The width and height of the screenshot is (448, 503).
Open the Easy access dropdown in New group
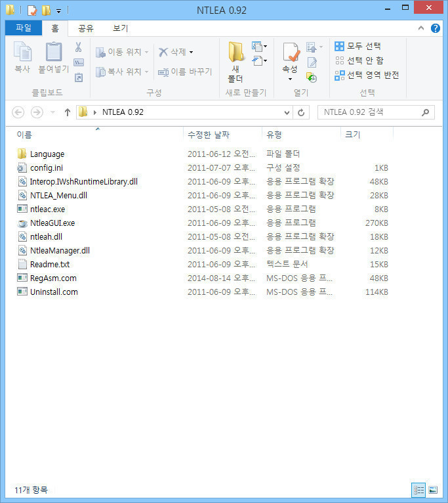coord(259,60)
